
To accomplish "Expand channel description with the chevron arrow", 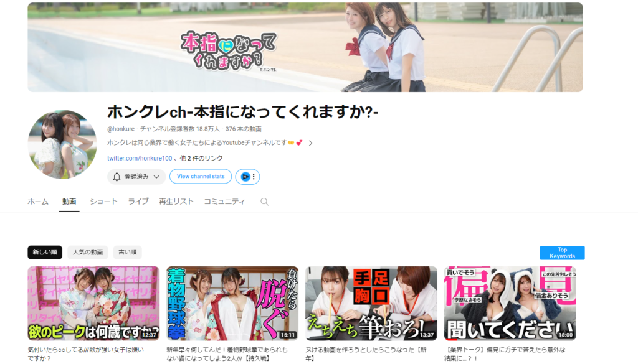I will pyautogui.click(x=310, y=143).
